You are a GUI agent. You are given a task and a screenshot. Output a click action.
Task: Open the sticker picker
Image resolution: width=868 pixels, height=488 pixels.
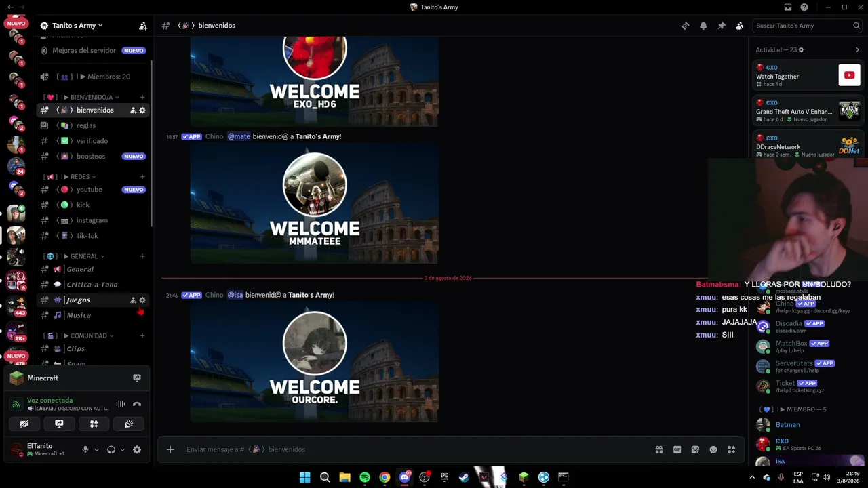pos(695,449)
